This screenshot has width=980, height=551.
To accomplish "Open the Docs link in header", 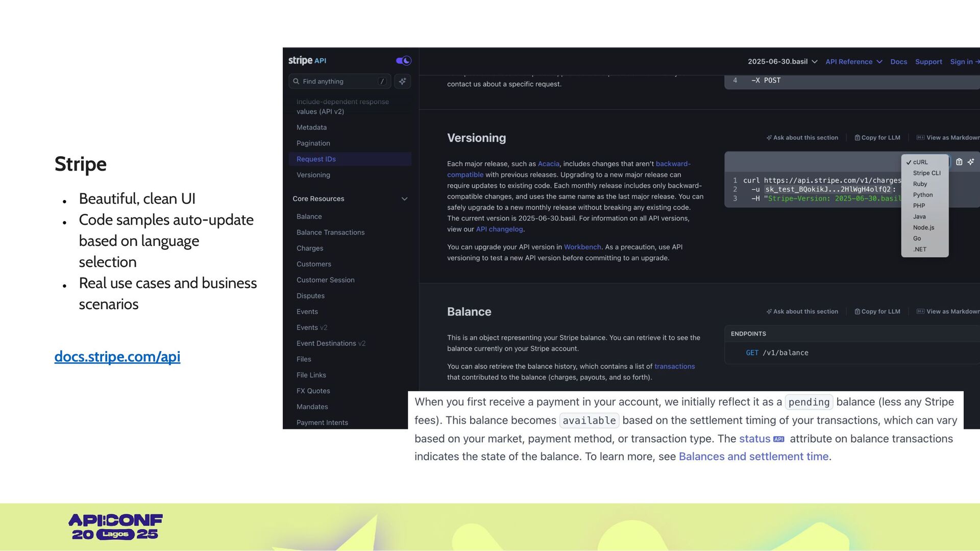I will pos(899,62).
